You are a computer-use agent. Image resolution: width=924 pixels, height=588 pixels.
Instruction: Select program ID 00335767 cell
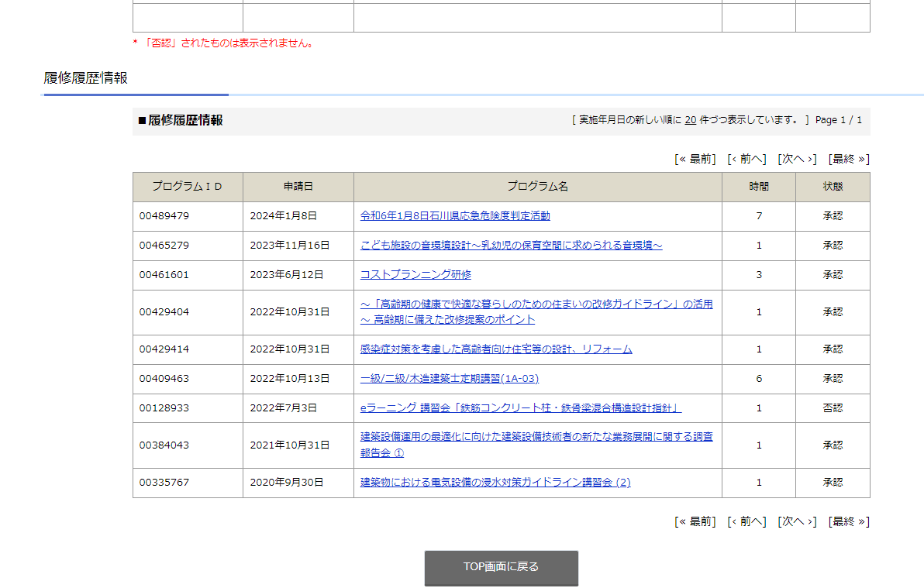[188, 483]
